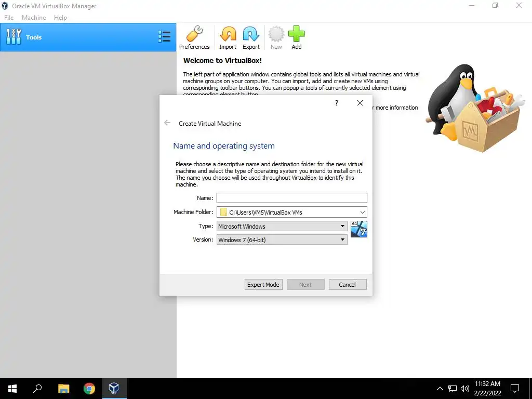Click the back arrow in wizard
Viewport: 532px width, 399px height.
point(167,123)
